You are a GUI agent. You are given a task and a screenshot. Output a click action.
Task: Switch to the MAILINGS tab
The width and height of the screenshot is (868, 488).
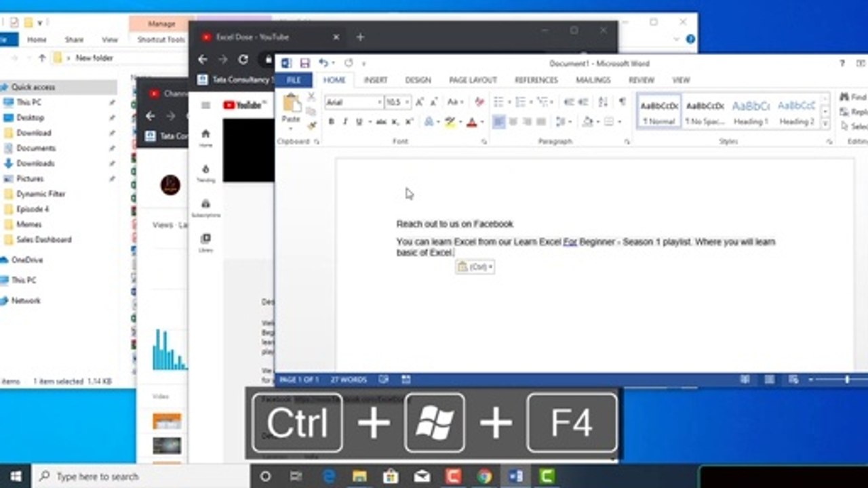pos(593,80)
